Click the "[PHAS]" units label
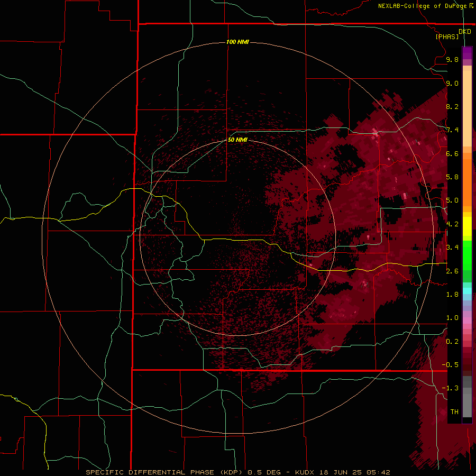This screenshot has width=476, height=476. point(447,36)
